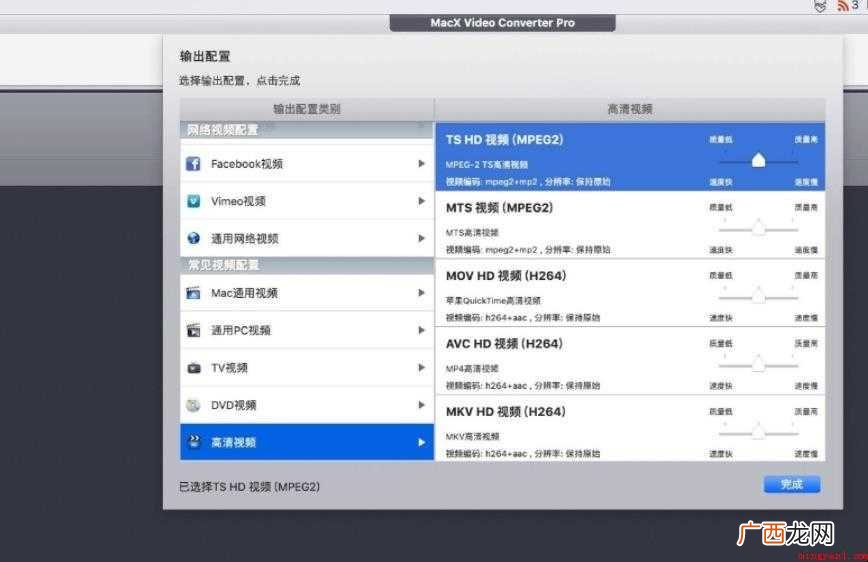Choose the MKV HD 视频 (H264) profile
Image resolution: width=868 pixels, height=562 pixels.
[x=630, y=428]
